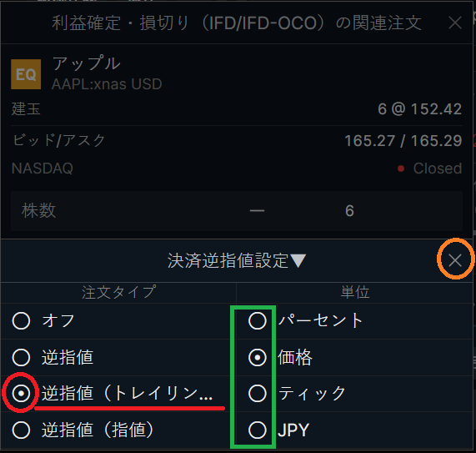The width and height of the screenshot is (476, 453).
Task: Select the 逆指値 order type radio button
Action: pos(21,357)
